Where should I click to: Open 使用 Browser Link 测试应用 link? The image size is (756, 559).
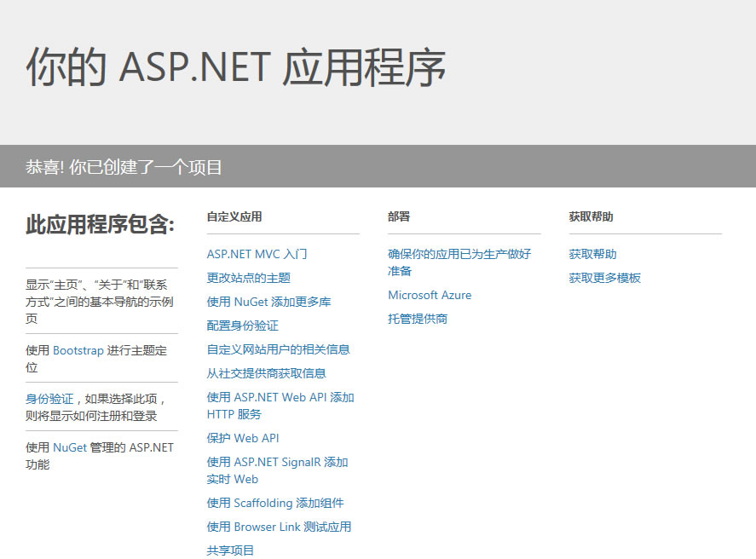pos(279,527)
